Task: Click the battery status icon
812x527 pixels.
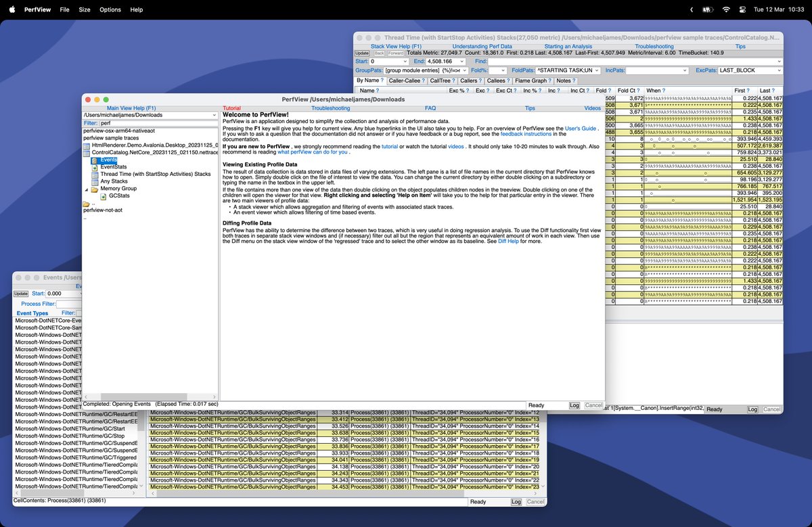Action: point(708,9)
